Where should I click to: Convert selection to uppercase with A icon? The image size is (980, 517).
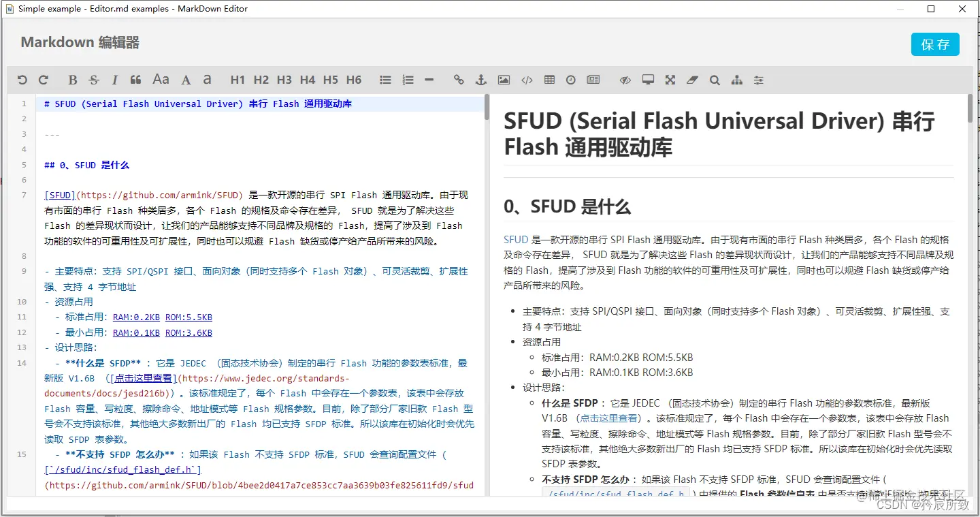(x=186, y=80)
